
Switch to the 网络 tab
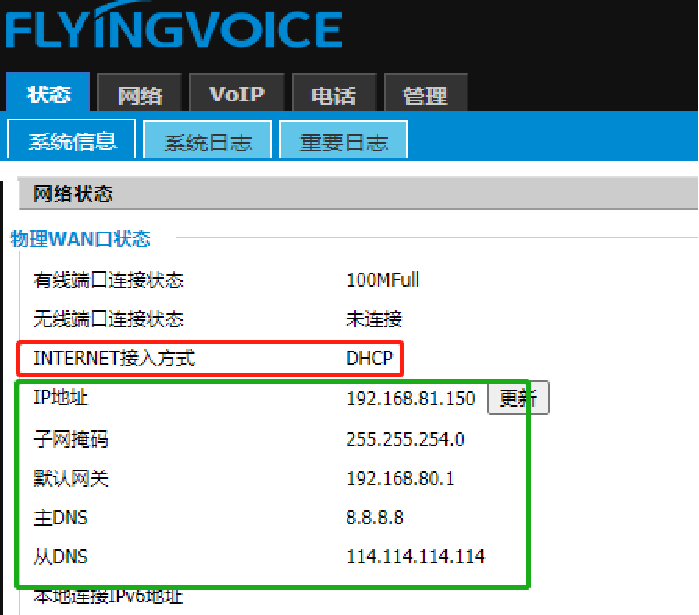140,96
